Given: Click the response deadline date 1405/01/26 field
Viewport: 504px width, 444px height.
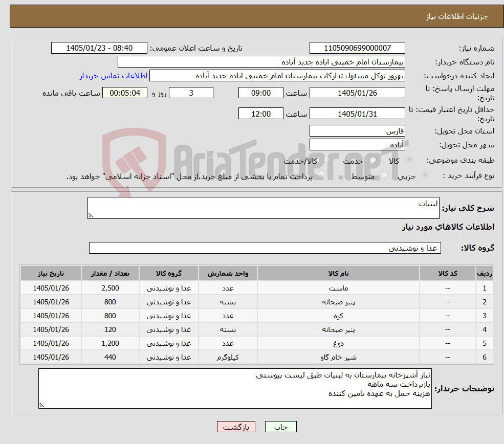Looking at the screenshot, I should (357, 93).
